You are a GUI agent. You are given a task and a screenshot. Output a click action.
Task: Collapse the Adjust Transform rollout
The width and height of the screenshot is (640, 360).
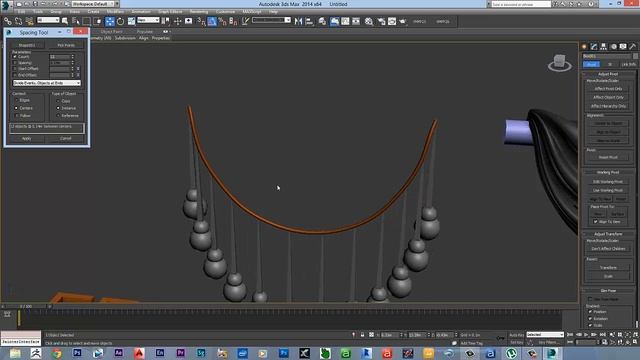(x=608, y=234)
